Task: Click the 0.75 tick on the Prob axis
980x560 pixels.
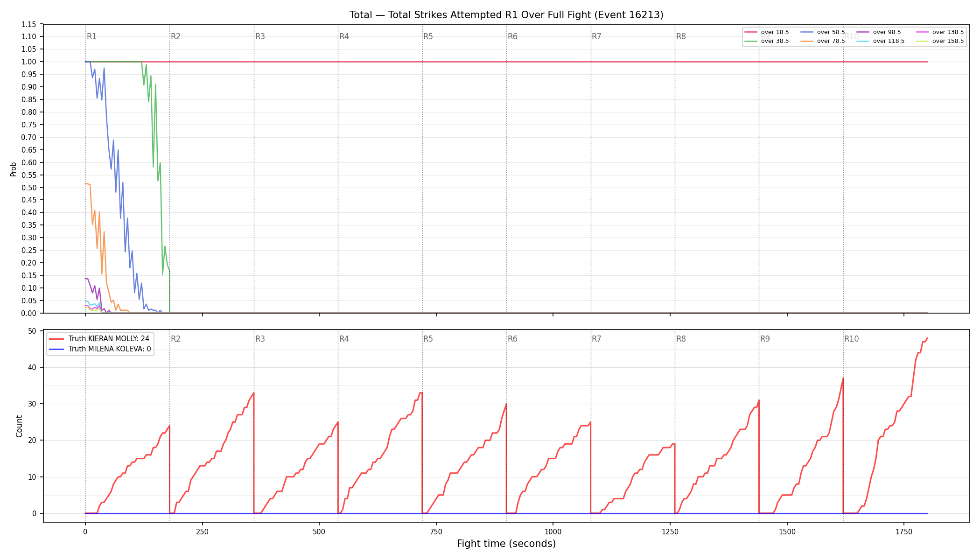Action: pyautogui.click(x=29, y=125)
